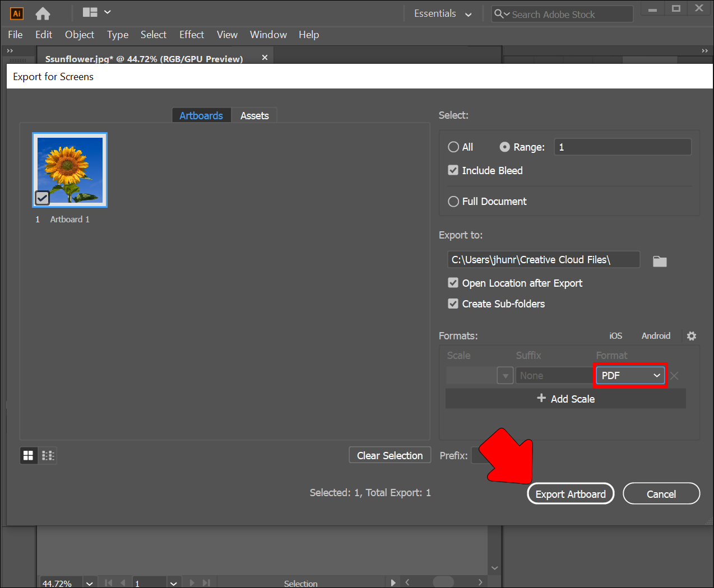Close the Ssunflower.jpg document tab
Image resolution: width=714 pixels, height=588 pixels.
[x=265, y=58]
